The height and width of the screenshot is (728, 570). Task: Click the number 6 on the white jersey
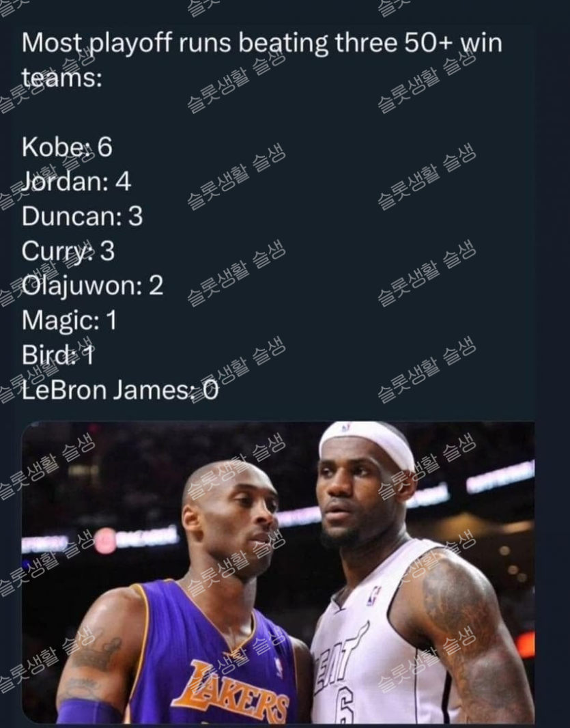pos(344,707)
